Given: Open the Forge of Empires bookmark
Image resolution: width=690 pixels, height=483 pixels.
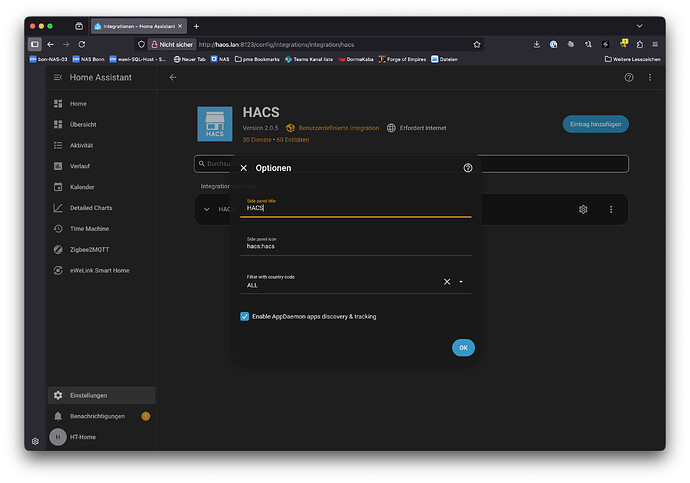Looking at the screenshot, I should click(402, 59).
